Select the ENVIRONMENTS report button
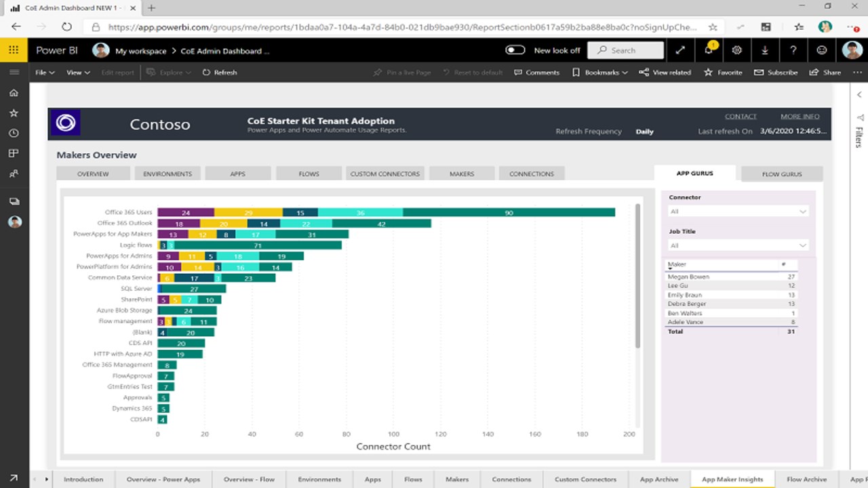This screenshot has height=488, width=868. tap(167, 174)
